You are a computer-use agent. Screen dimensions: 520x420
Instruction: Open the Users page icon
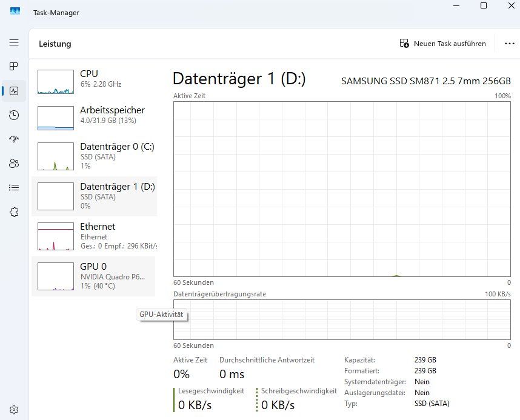tap(14, 164)
